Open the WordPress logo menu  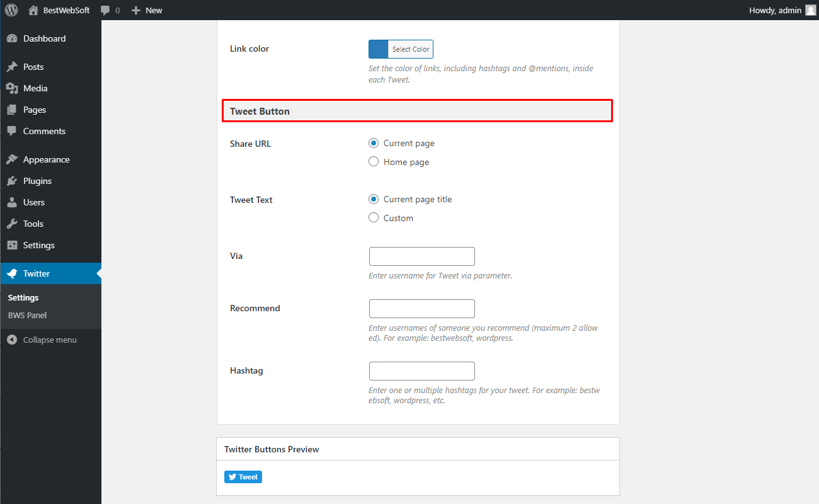pyautogui.click(x=11, y=10)
